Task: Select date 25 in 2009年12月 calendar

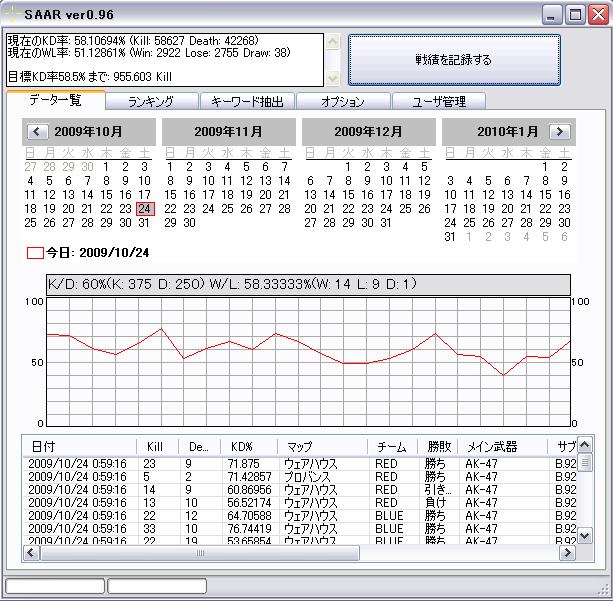Action: [x=405, y=209]
